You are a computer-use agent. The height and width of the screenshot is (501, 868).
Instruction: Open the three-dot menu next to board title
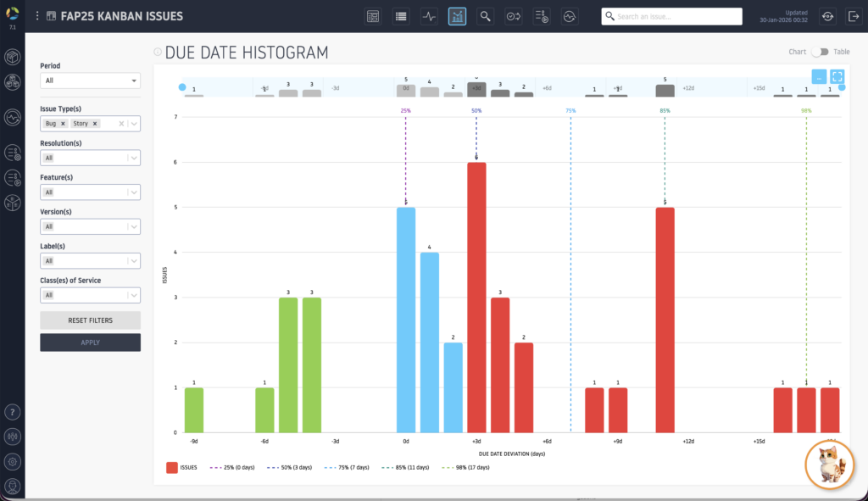[x=37, y=16]
